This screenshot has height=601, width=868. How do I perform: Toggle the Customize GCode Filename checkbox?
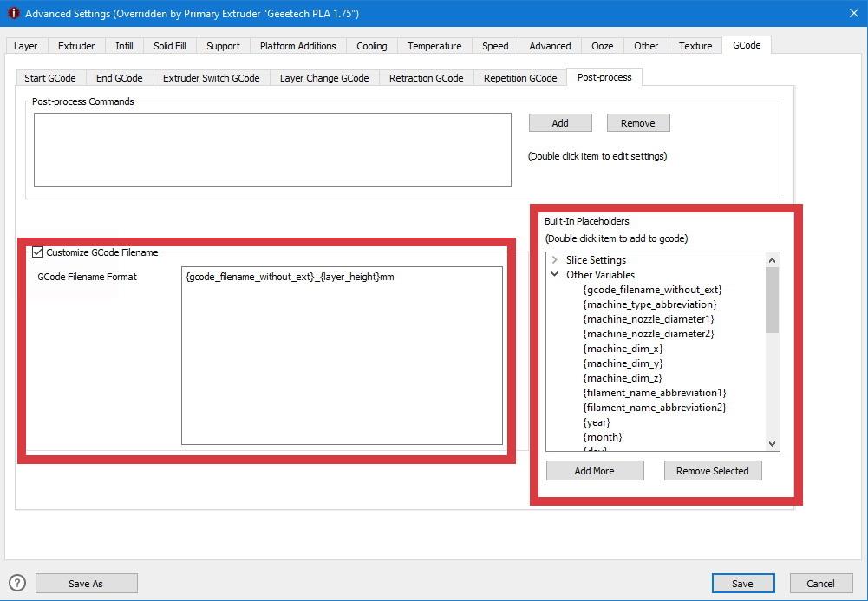(38, 252)
